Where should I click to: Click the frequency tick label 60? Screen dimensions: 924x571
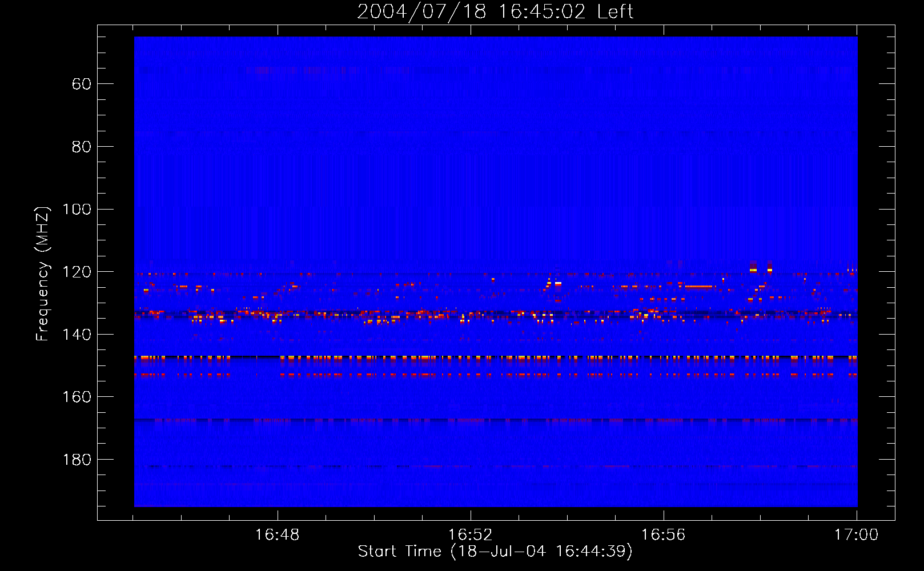82,84
